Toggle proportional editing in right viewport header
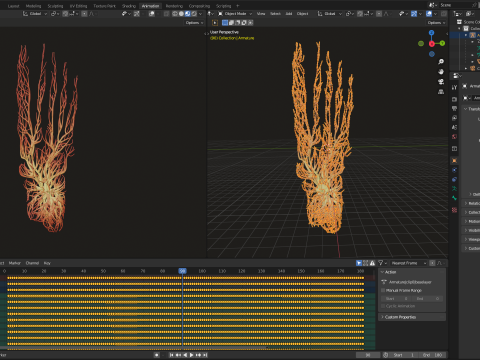Image resolution: width=480 pixels, height=360 pixels. coord(379,14)
